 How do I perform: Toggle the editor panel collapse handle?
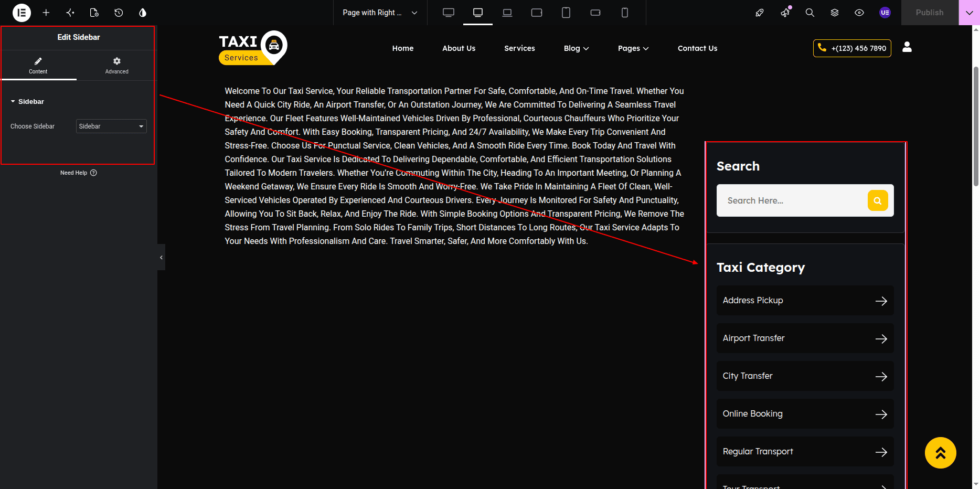161,257
